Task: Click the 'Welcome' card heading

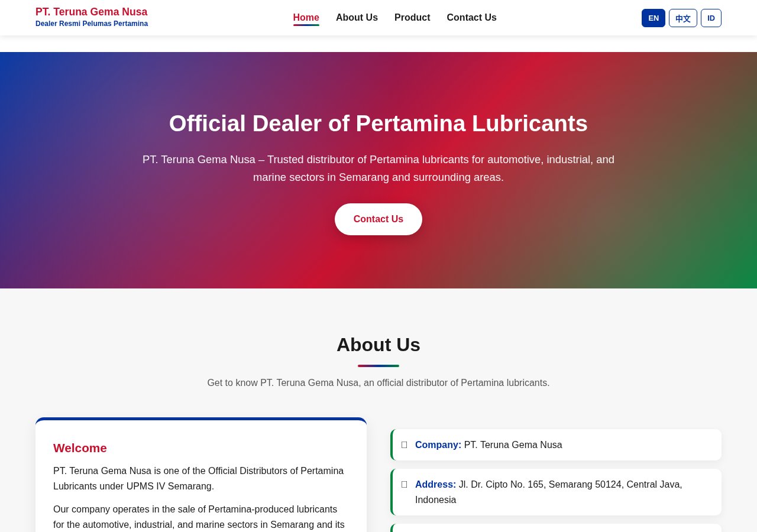Action: pos(80,448)
